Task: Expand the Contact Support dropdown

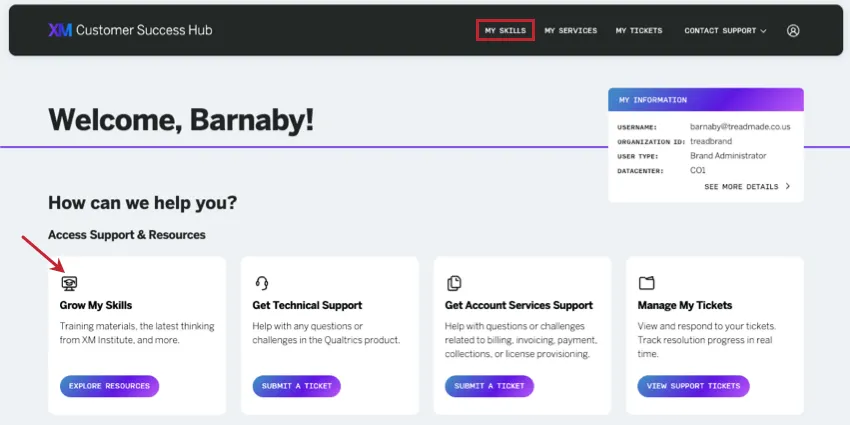Action: pos(725,30)
